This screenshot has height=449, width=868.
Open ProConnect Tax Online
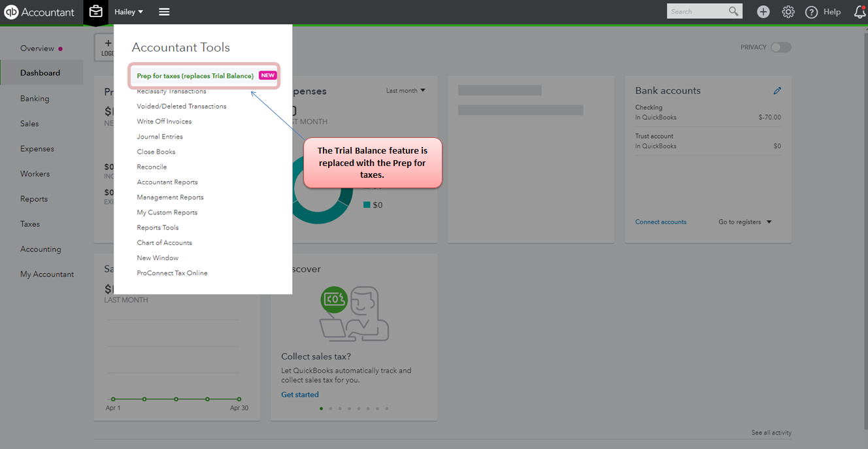(x=172, y=273)
